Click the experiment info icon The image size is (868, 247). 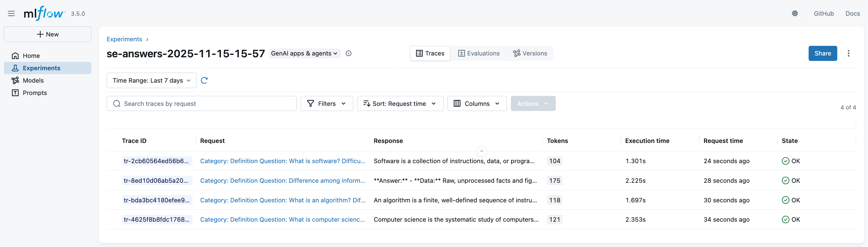348,53
